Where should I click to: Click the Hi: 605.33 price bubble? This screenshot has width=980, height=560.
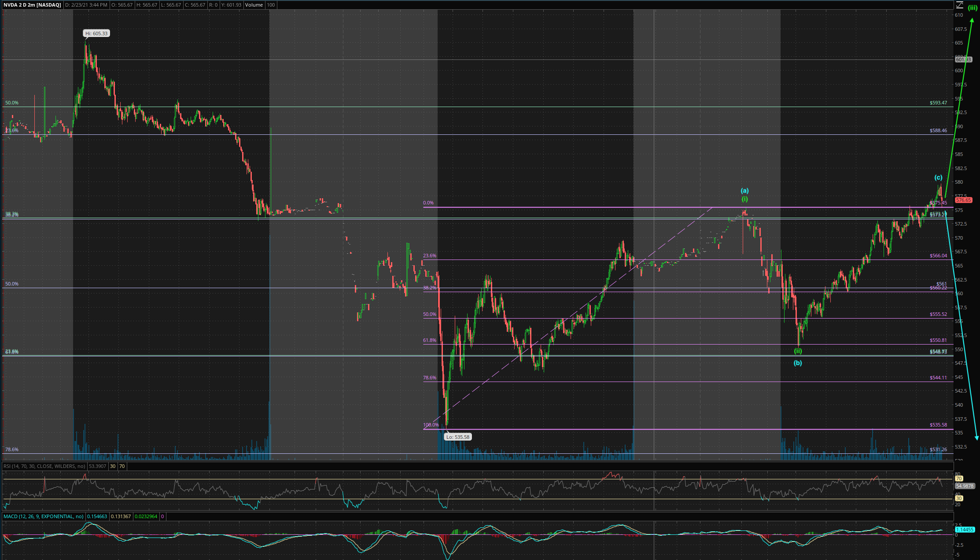click(96, 33)
